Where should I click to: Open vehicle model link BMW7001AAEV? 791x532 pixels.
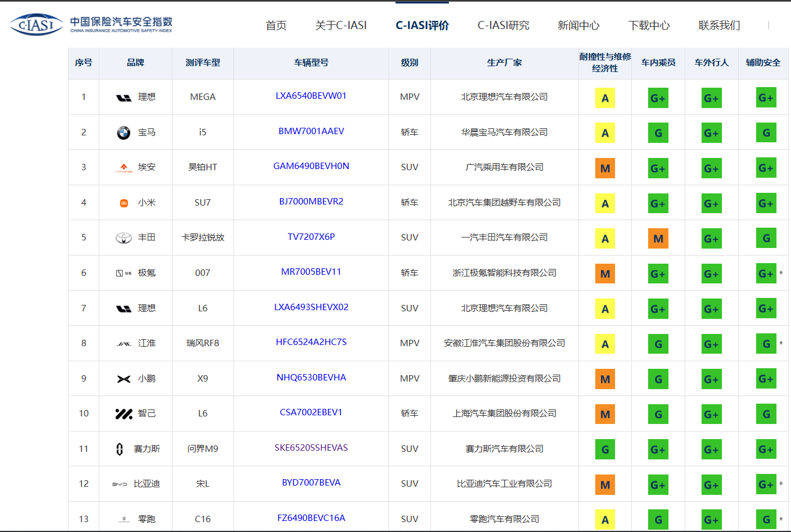pyautogui.click(x=311, y=131)
